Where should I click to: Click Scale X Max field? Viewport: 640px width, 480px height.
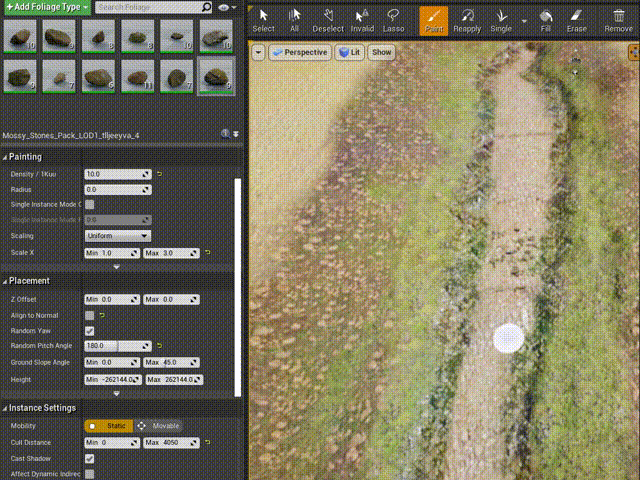[x=171, y=253]
